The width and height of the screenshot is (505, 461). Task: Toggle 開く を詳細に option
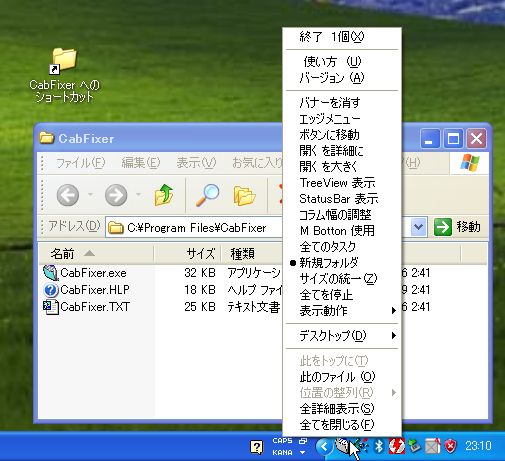tap(342, 151)
